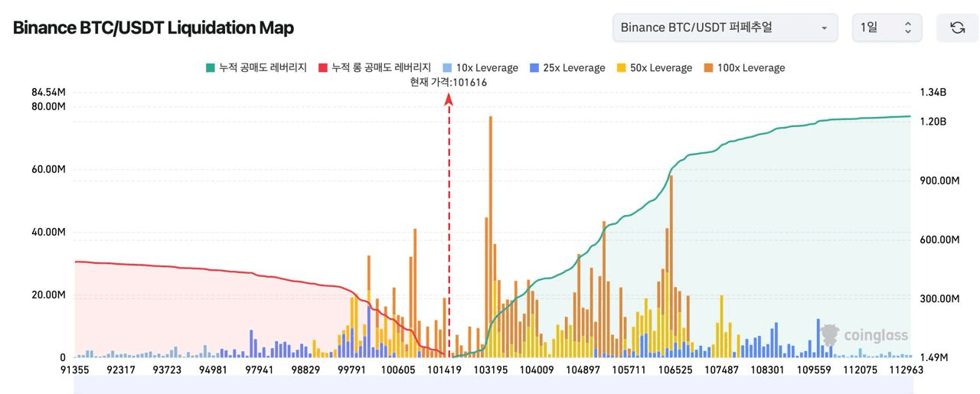Click the red swatch for 누적 롱 공매도 레버리지
This screenshot has width=980, height=394.
coord(322,67)
